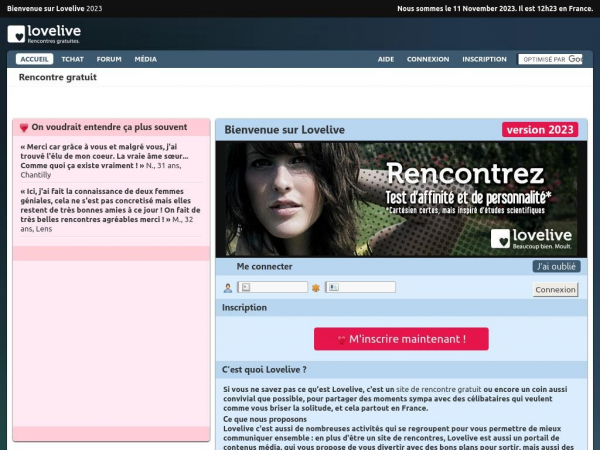
Task: Click the heart icon next to testimonials heading
Action: 24,128
